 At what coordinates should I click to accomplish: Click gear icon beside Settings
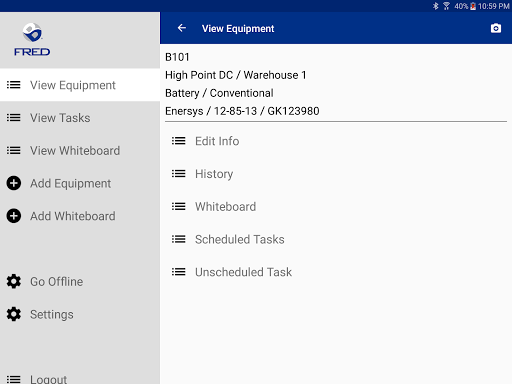click(14, 314)
